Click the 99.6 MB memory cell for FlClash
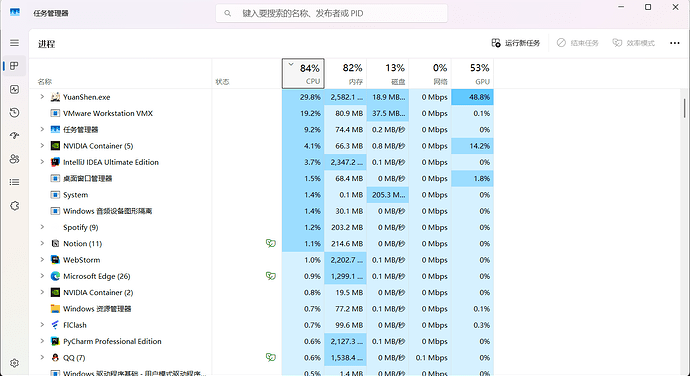Screen dimensions: 690x376 (345, 325)
